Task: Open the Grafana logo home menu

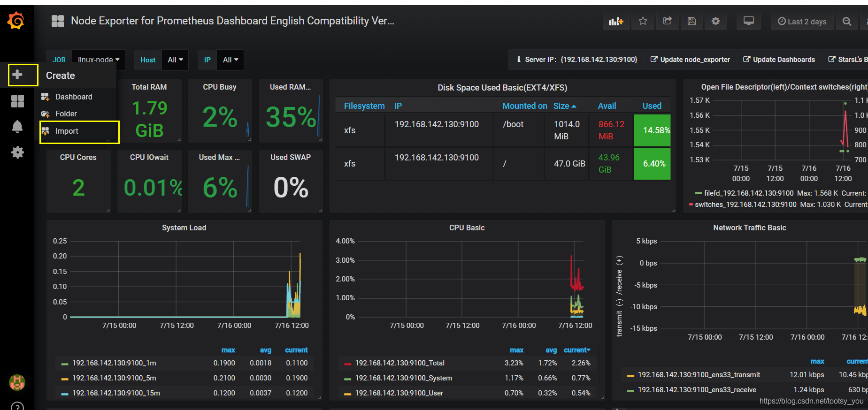Action: (16, 21)
